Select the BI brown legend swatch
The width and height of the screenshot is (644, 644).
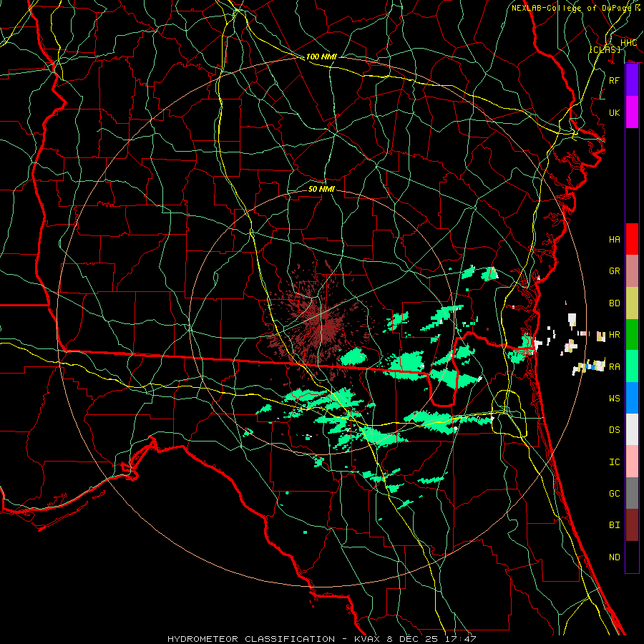pyautogui.click(x=632, y=525)
